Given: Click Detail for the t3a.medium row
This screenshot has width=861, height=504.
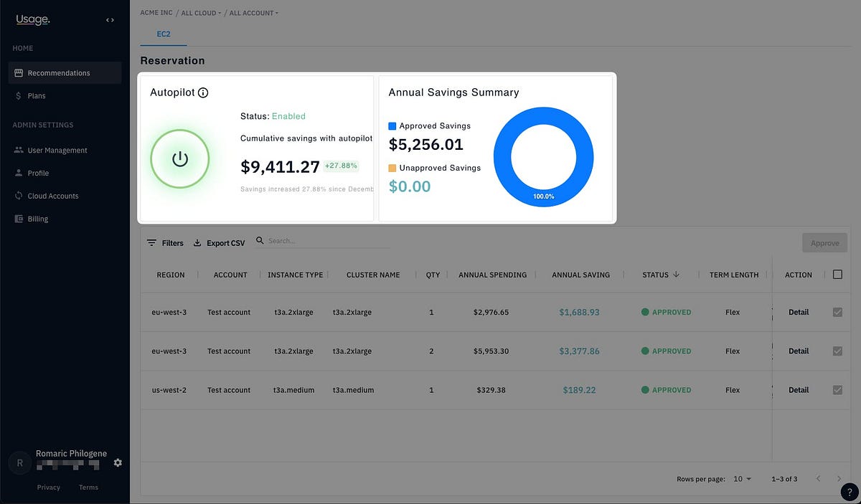Looking at the screenshot, I should coord(799,390).
